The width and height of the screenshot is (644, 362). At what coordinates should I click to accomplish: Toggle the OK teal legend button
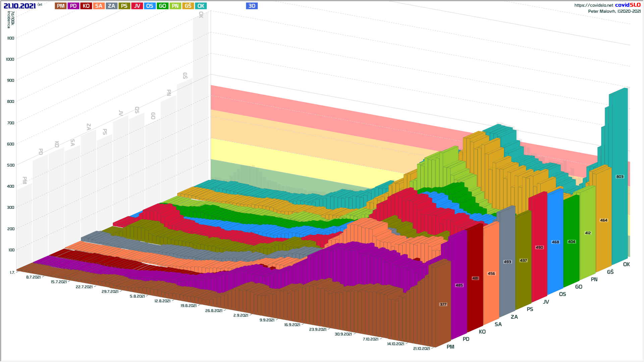pos(201,6)
